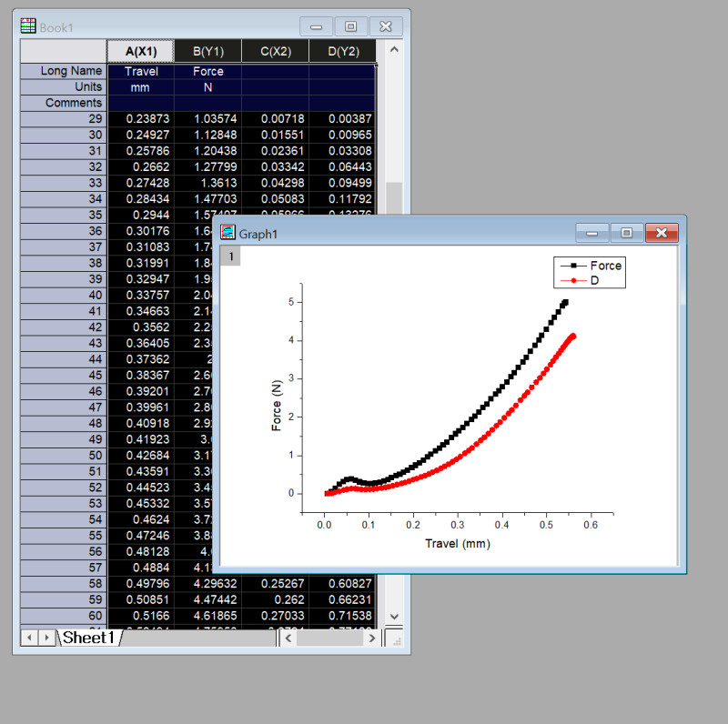Click the Graph1 window title icon
The height and width of the screenshot is (724, 728).
pos(228,233)
